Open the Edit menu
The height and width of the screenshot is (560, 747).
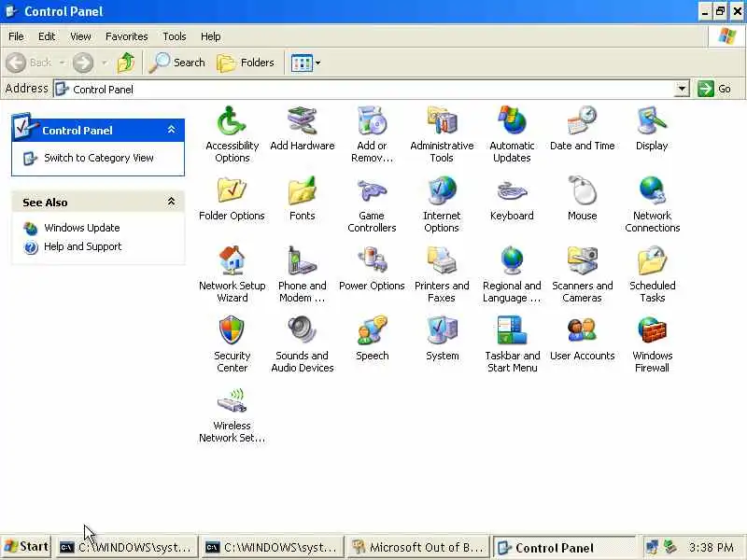pos(47,36)
